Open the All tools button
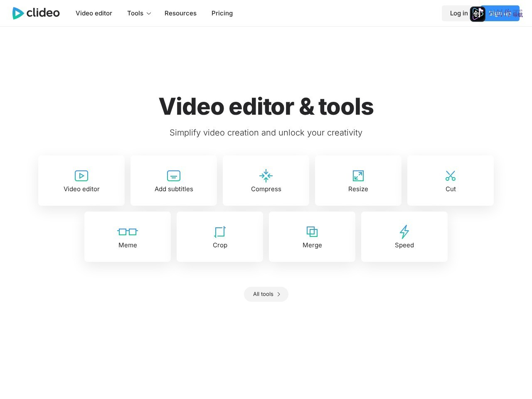Viewport: 532px width, 399px height. pos(266,294)
